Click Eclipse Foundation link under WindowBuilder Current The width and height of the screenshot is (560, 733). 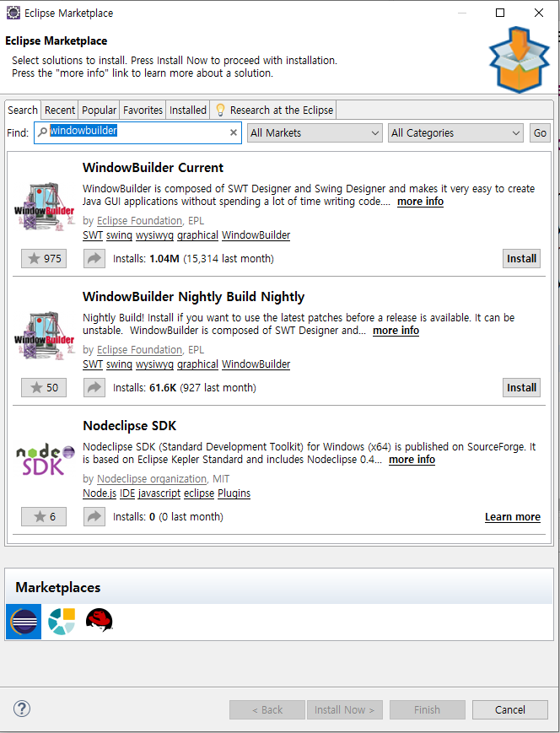(x=139, y=221)
